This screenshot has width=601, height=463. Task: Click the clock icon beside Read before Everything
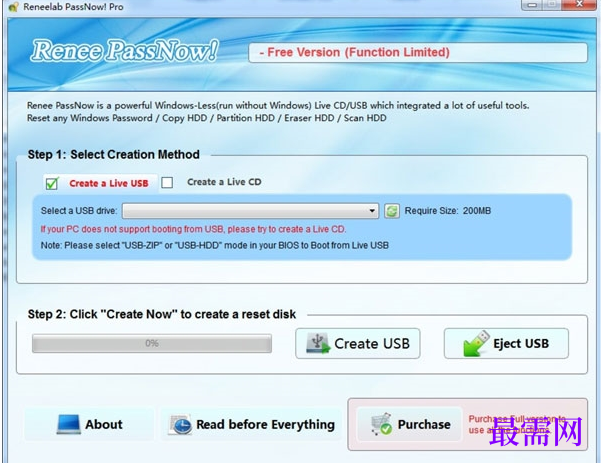[180, 424]
